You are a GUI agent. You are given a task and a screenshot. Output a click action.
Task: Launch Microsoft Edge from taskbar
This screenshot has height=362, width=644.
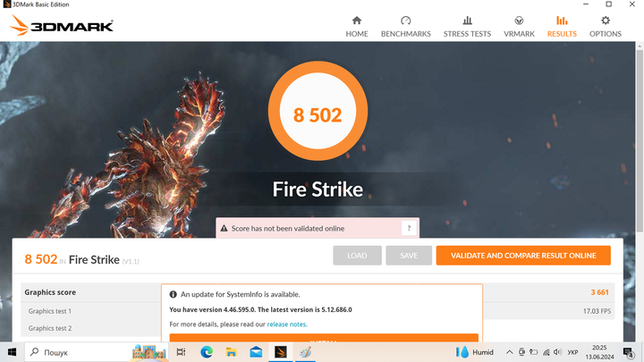coord(207,352)
